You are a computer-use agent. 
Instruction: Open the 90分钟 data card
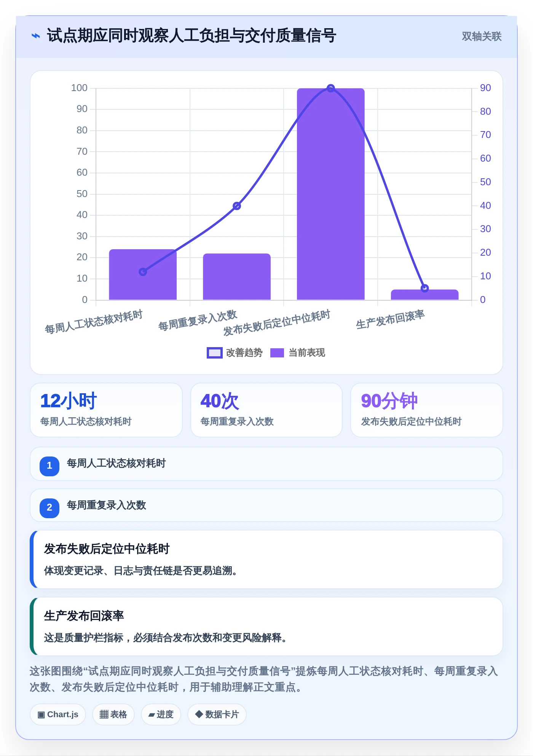coord(427,410)
